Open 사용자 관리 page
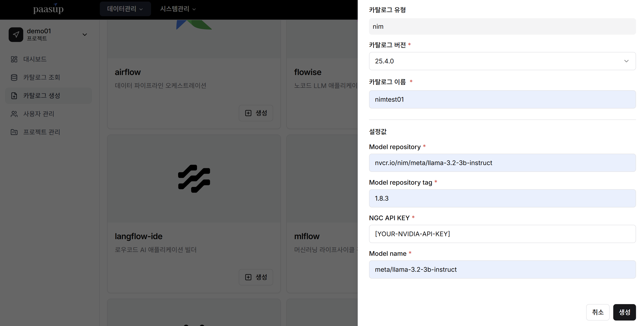This screenshot has width=644, height=326. [x=49, y=114]
